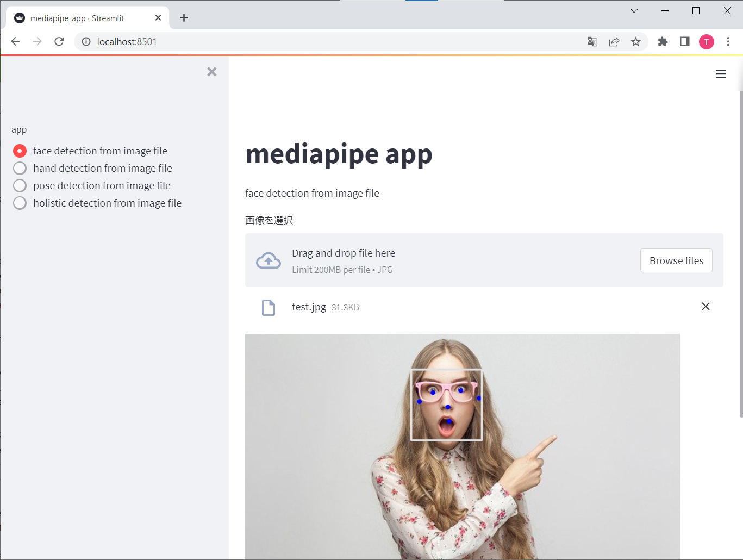The image size is (743, 560).
Task: Remove the uploaded test.jpg file
Action: coord(705,307)
